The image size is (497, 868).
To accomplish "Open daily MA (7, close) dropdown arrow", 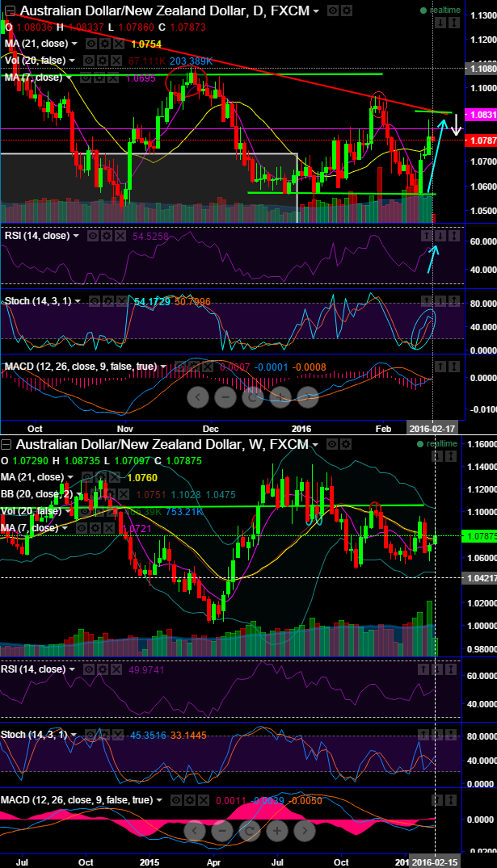I will (69, 78).
